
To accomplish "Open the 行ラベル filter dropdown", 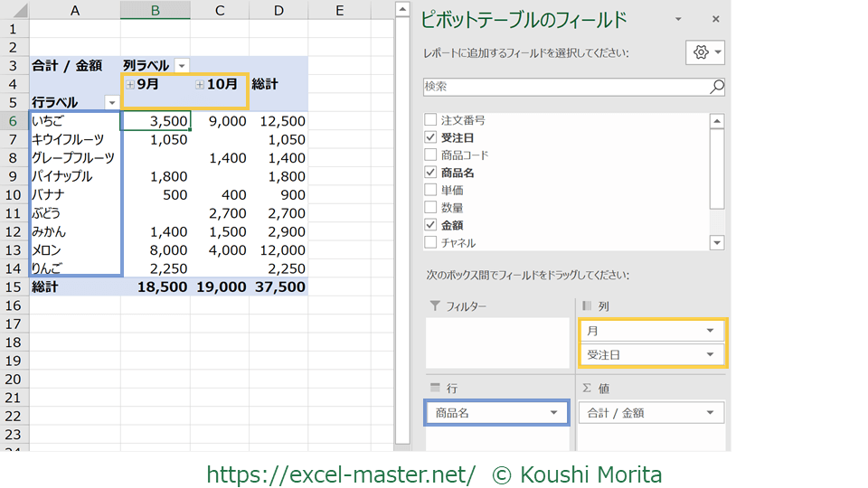I will pyautogui.click(x=112, y=103).
